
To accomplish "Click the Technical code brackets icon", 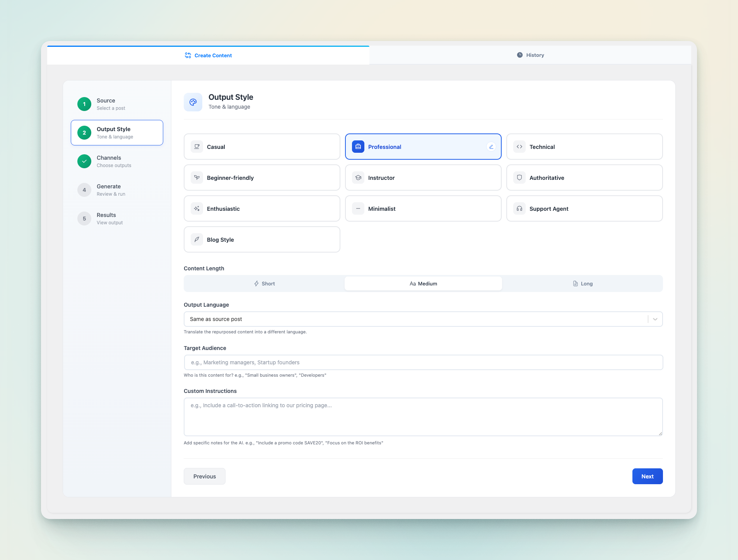I will click(519, 147).
